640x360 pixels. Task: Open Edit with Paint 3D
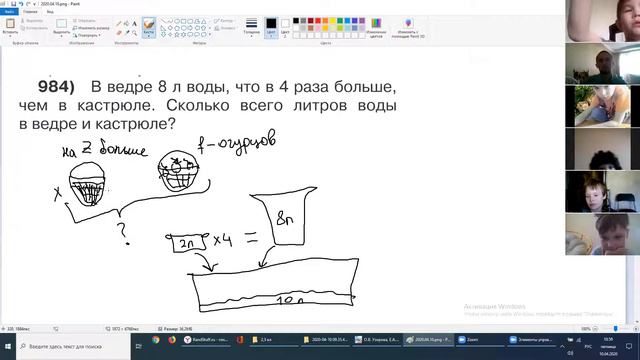tap(408, 28)
